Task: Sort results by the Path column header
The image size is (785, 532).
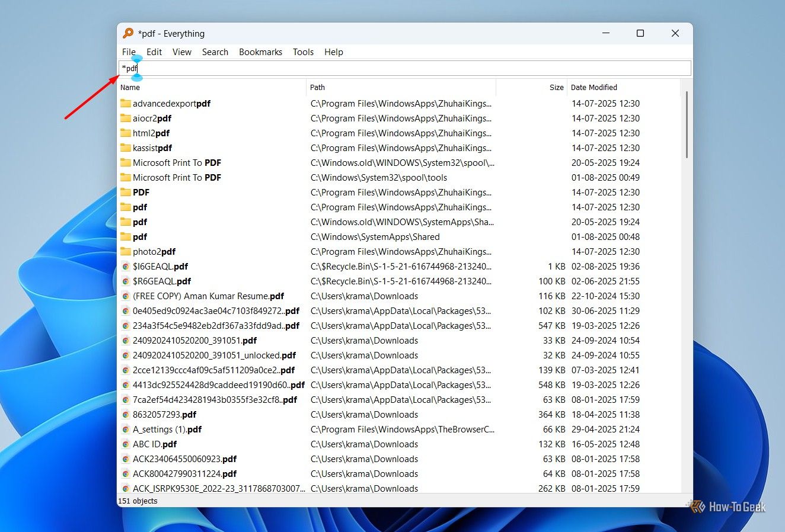Action: [x=401, y=87]
